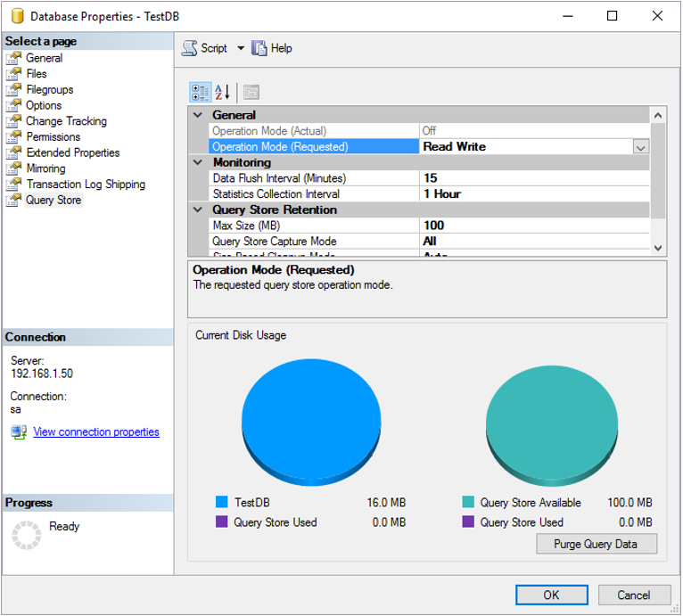Click the Purge Query Data button
The image size is (683, 616).
tap(597, 544)
